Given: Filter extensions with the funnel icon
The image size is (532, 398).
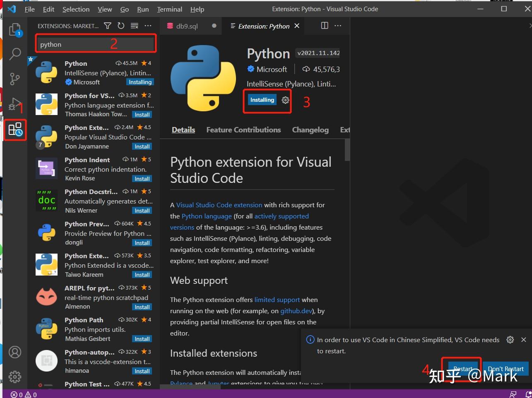Looking at the screenshot, I should (108, 26).
